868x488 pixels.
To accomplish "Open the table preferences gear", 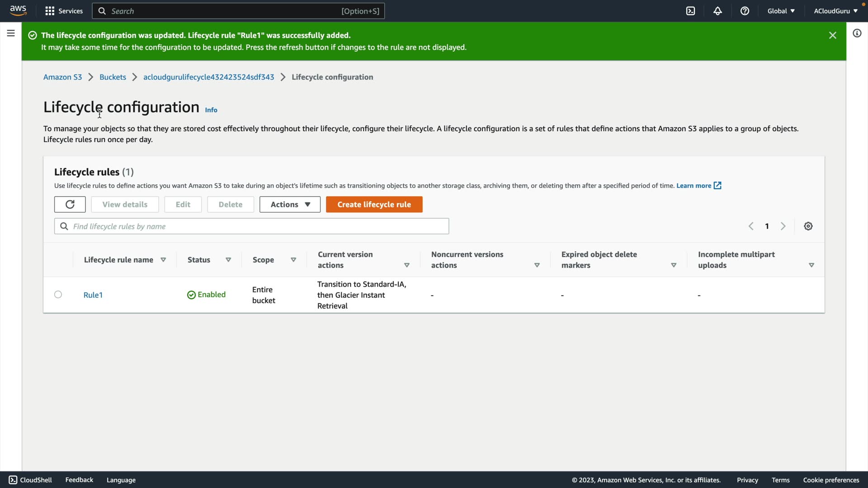I will tap(808, 226).
